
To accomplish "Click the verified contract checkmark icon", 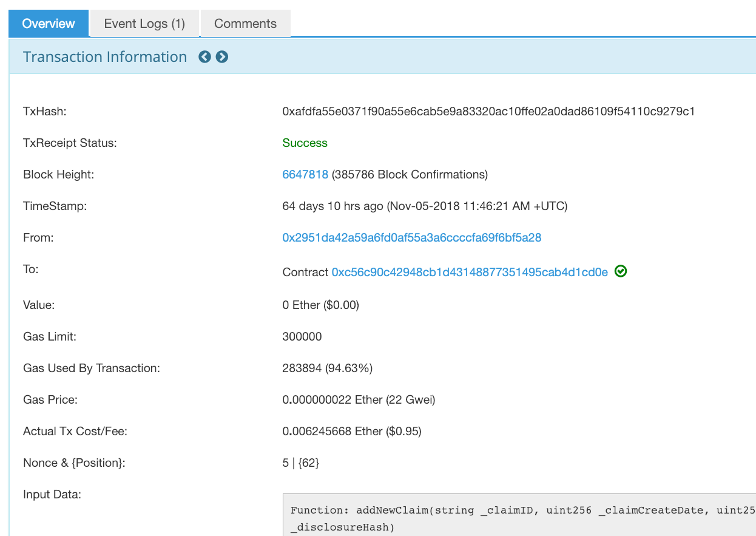I will click(x=621, y=271).
